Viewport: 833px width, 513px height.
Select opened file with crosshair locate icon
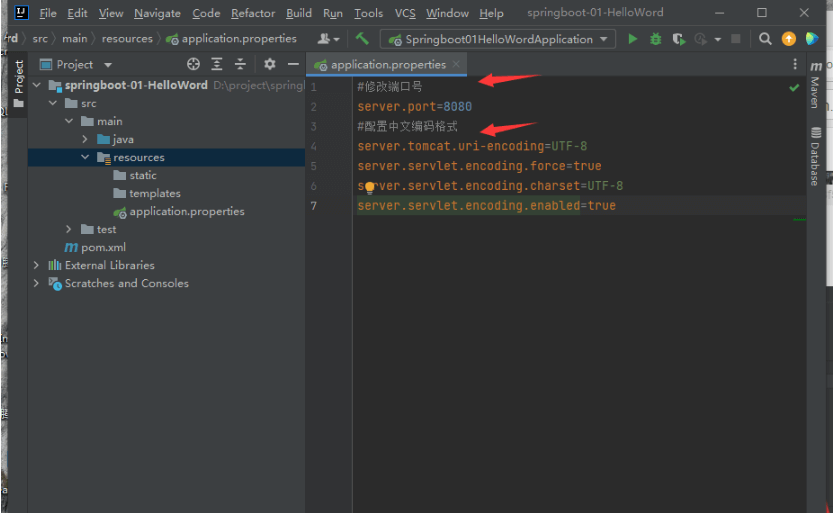coord(193,64)
